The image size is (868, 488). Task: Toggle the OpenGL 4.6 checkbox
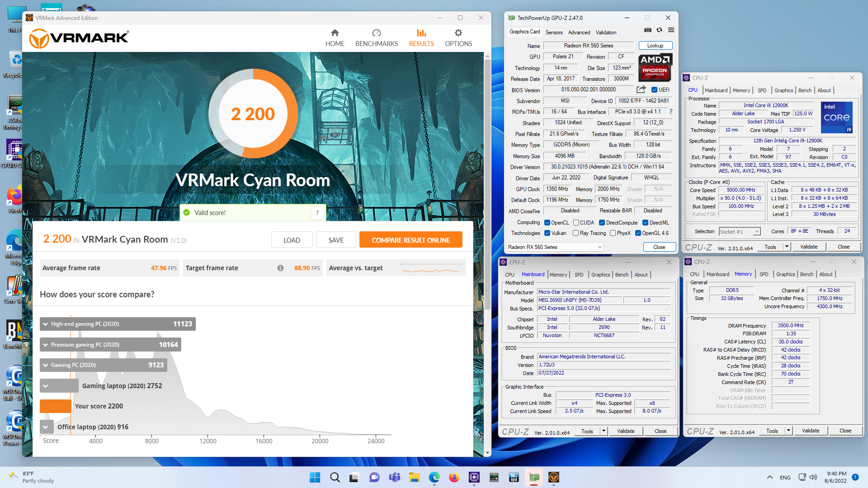click(x=638, y=233)
